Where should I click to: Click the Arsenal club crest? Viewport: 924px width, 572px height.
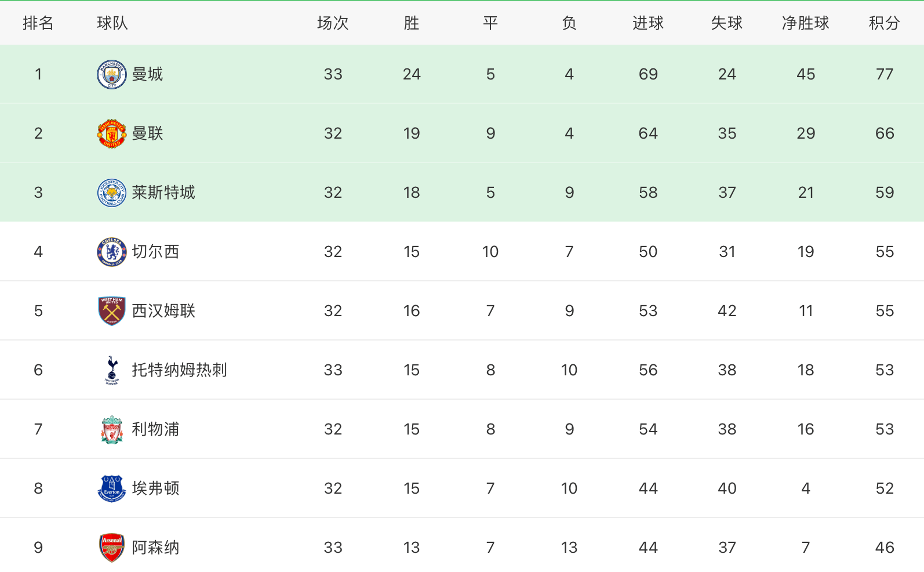[x=111, y=548]
